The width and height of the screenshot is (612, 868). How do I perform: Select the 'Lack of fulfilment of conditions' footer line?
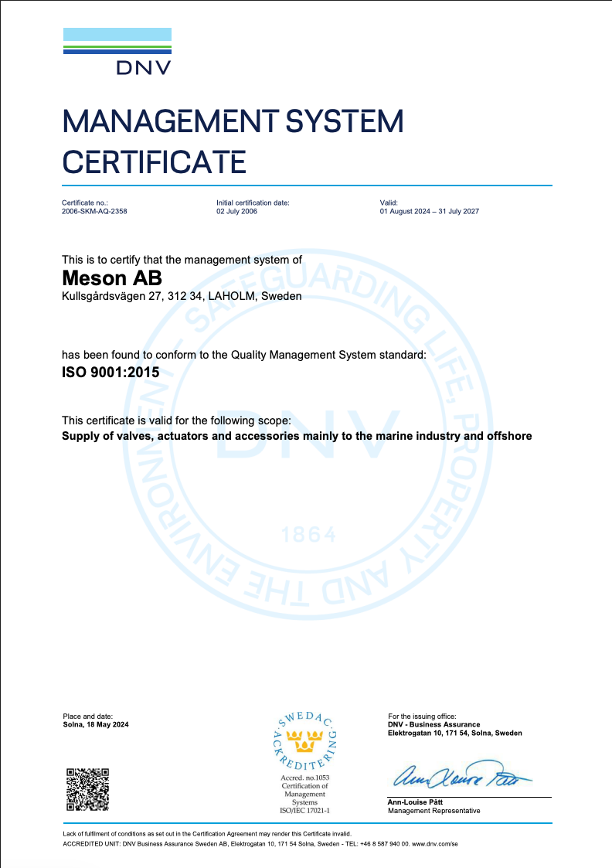point(207,834)
